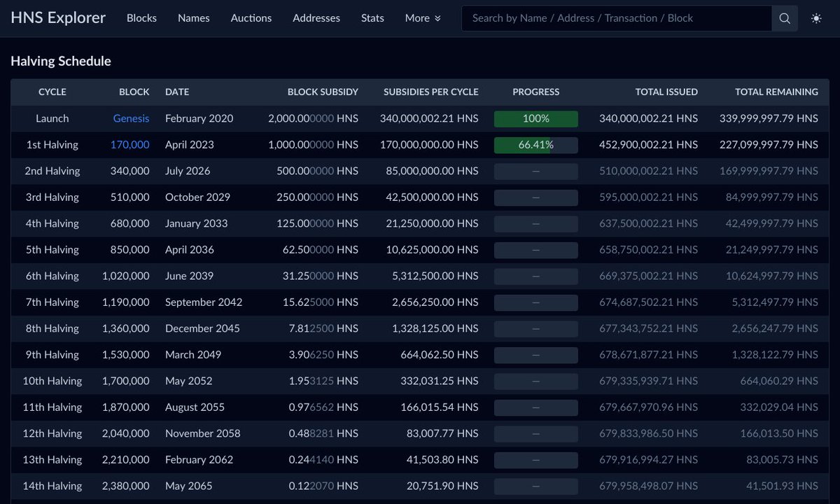This screenshot has width=840, height=504.
Task: Click the 66.41% progress bar
Action: 536,145
